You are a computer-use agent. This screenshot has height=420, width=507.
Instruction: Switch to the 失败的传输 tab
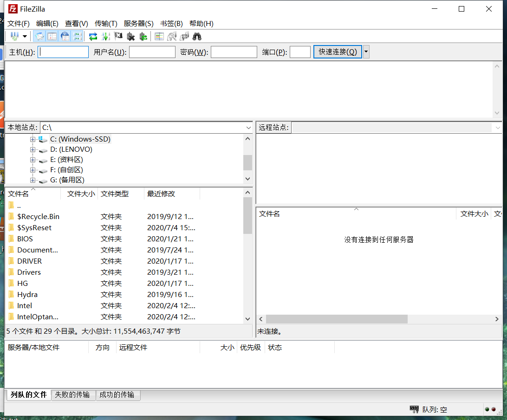tap(72, 395)
